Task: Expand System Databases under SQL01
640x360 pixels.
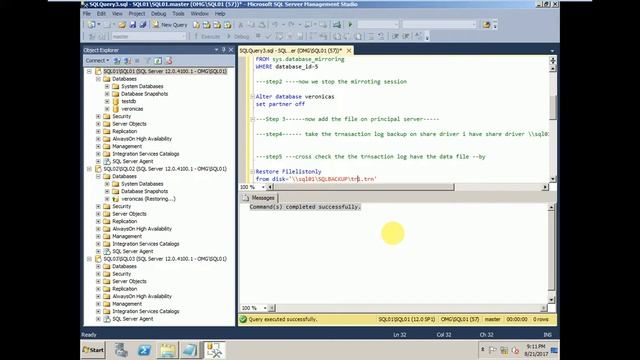Action: [x=107, y=87]
